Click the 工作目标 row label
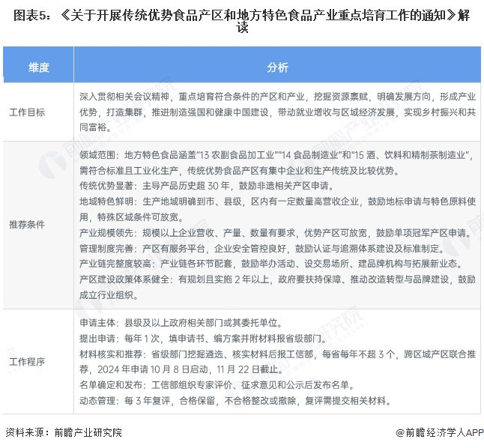 coord(27,112)
